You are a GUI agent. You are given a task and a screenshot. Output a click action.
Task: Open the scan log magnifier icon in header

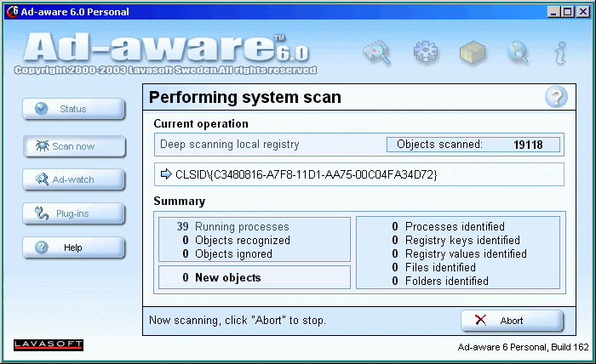point(375,53)
